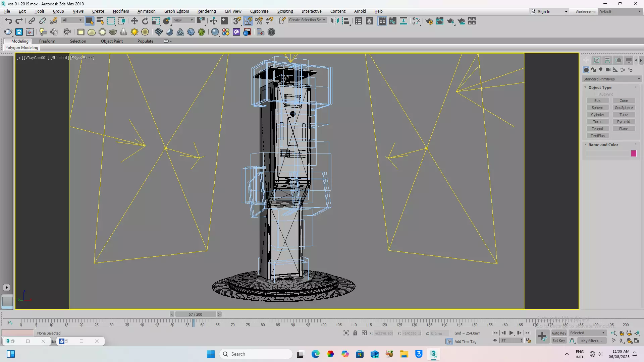Toggle Angle Snap on toolbar
This screenshot has height=362, width=644.
tap(248, 21)
